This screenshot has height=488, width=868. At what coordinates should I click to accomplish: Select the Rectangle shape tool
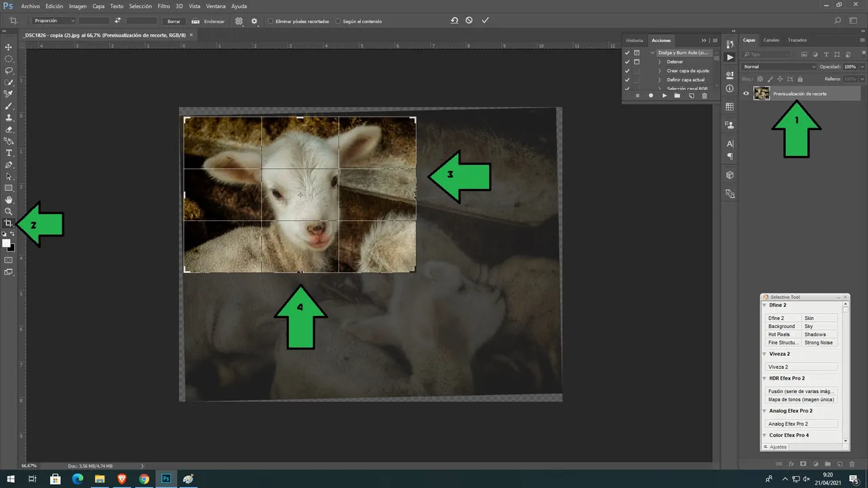[9, 188]
